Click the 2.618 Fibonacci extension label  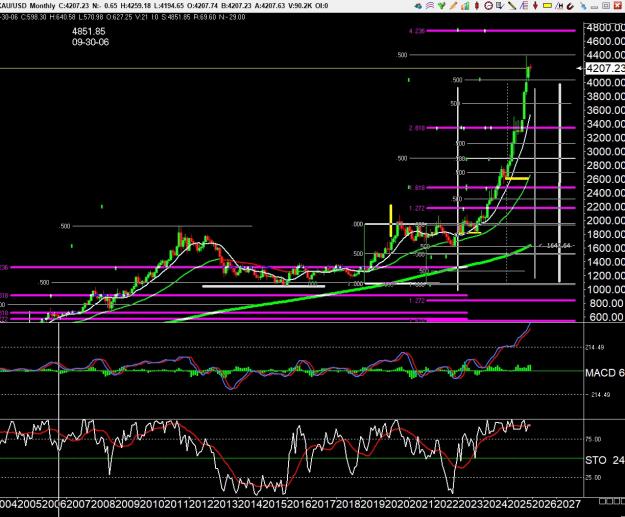417,128
